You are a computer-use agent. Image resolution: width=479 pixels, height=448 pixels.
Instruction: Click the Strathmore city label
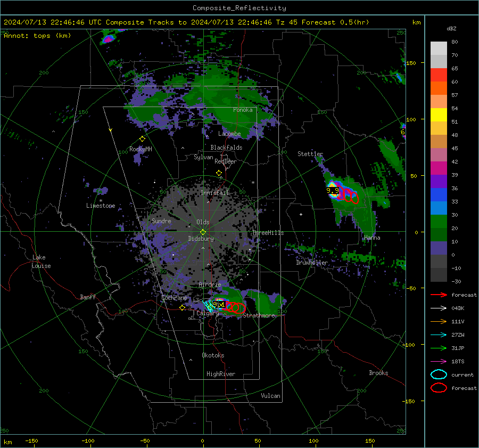click(259, 315)
